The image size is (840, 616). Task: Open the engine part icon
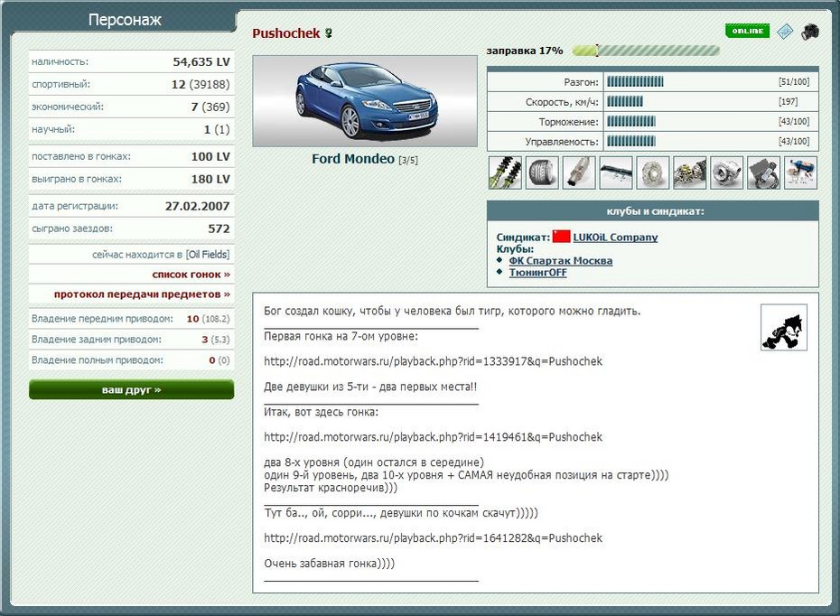tap(690, 173)
